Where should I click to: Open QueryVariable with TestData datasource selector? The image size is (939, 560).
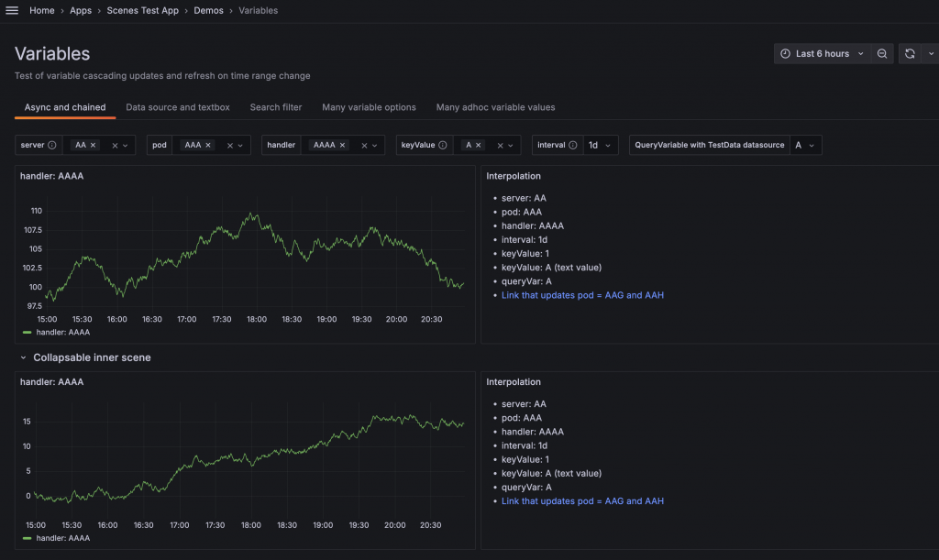click(x=805, y=145)
